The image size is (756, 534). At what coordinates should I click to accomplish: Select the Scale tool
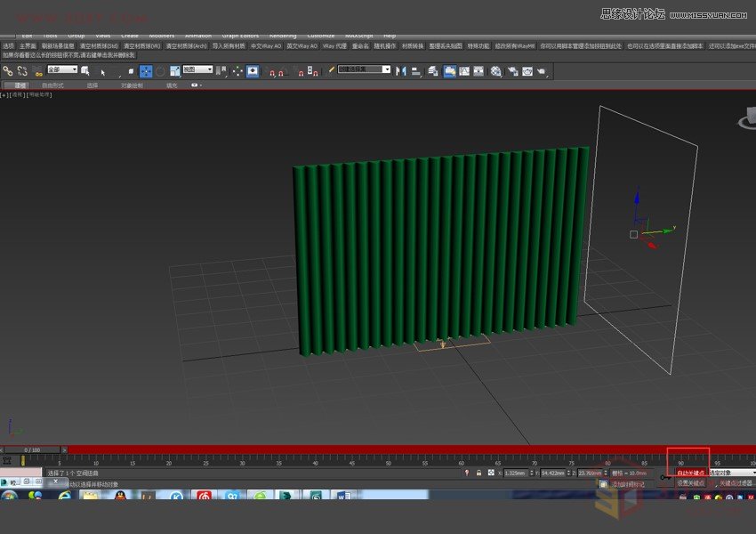click(x=174, y=71)
